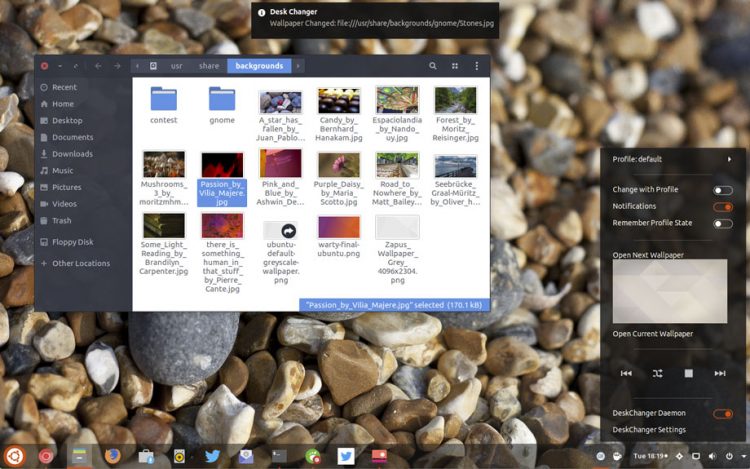Select Mushrooms_3 image thumbnail
750x469 pixels.
click(x=164, y=164)
